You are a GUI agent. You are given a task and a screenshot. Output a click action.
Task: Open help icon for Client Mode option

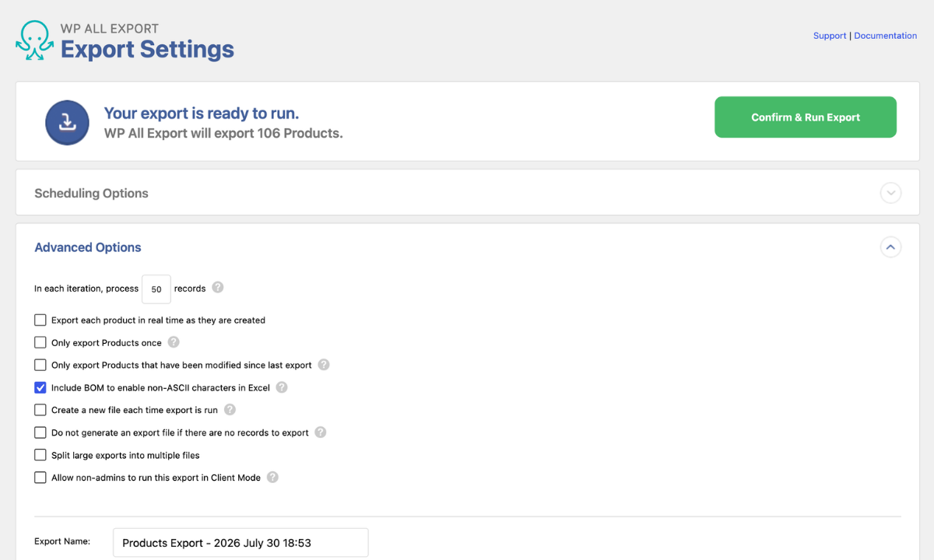(x=272, y=477)
